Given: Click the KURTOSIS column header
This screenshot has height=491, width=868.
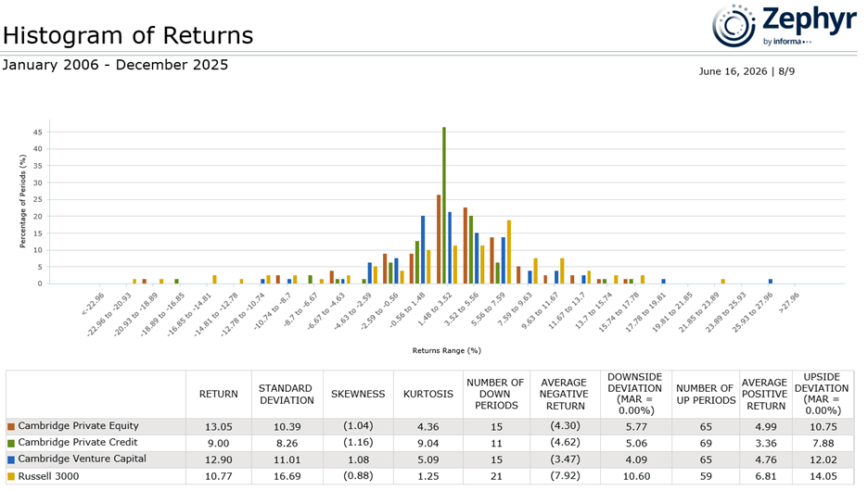Looking at the screenshot, I should [x=428, y=395].
